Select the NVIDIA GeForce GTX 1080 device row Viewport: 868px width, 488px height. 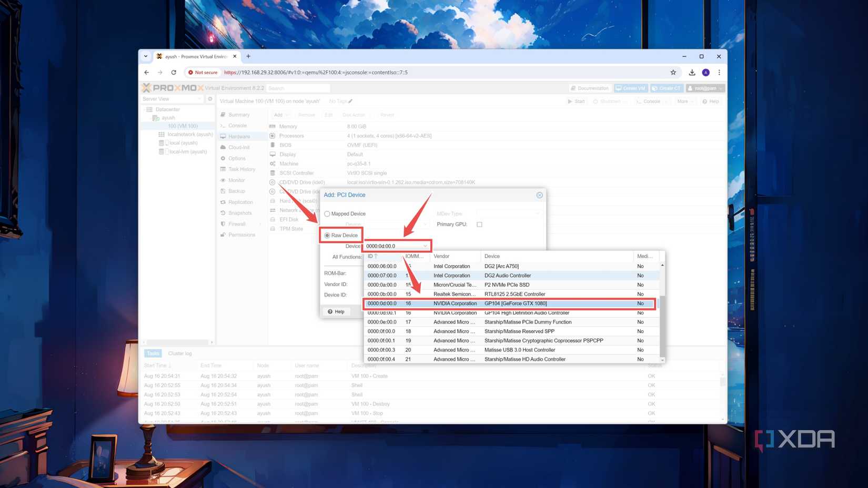(510, 303)
